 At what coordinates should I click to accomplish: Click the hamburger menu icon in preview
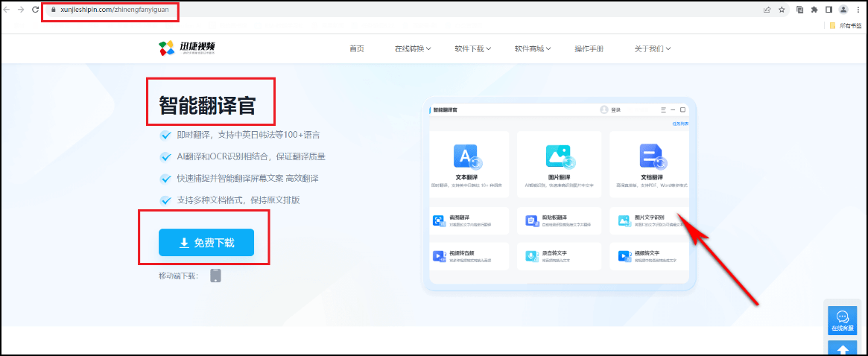(663, 109)
